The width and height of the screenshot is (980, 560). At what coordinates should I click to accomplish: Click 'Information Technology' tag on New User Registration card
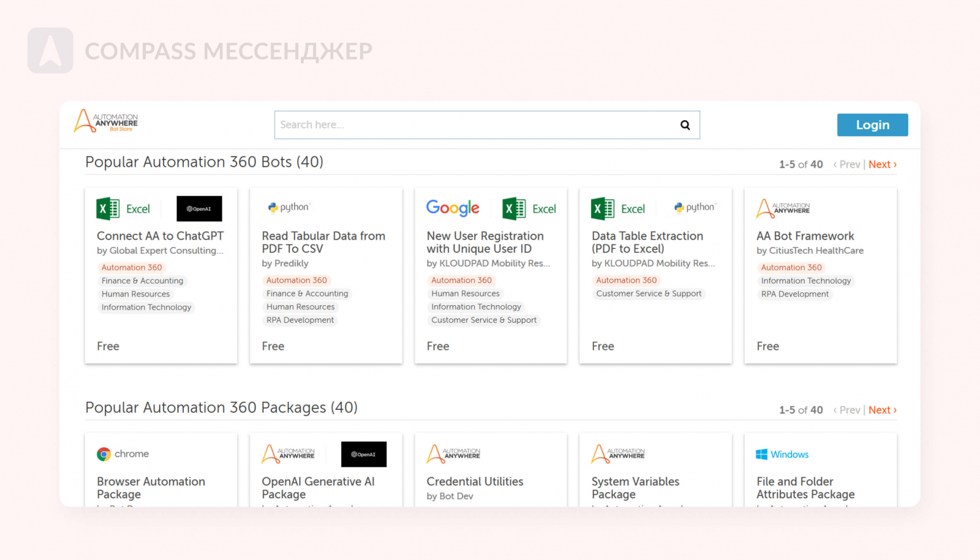pyautogui.click(x=476, y=307)
